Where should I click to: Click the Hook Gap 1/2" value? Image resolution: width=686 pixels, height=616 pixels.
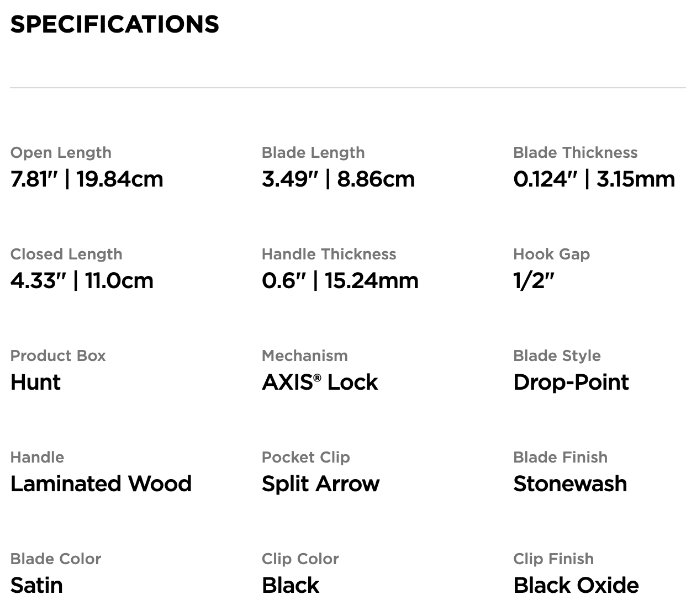tap(534, 281)
